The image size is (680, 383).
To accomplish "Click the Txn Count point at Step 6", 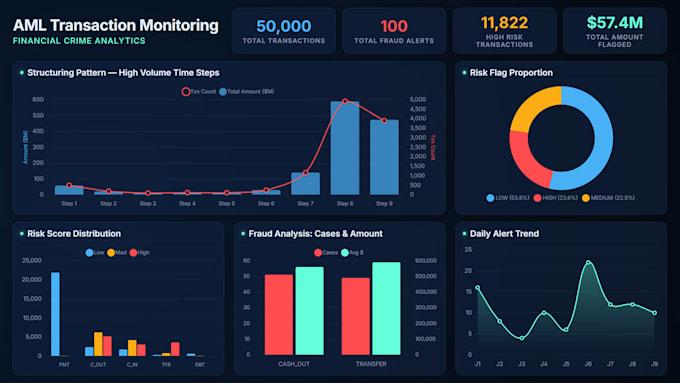I will click(x=266, y=190).
